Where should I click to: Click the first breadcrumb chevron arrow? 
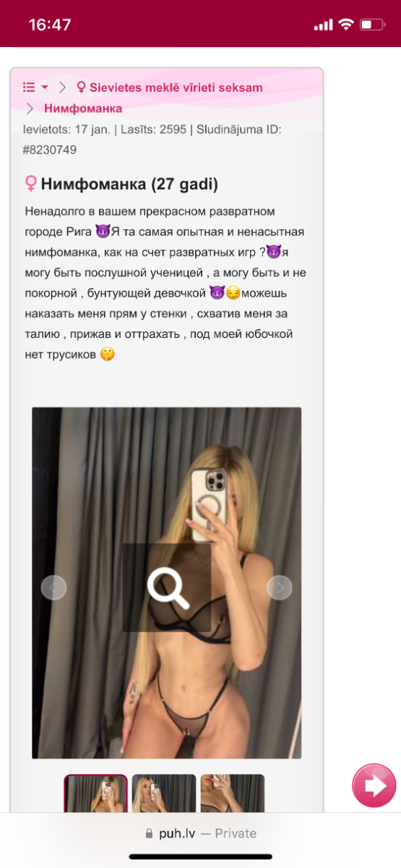(63, 88)
